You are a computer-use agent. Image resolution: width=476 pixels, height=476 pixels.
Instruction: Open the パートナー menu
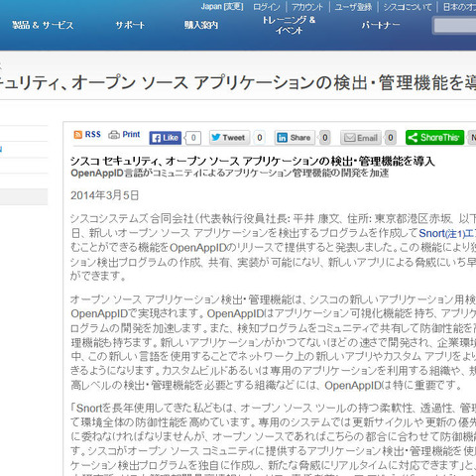[381, 25]
